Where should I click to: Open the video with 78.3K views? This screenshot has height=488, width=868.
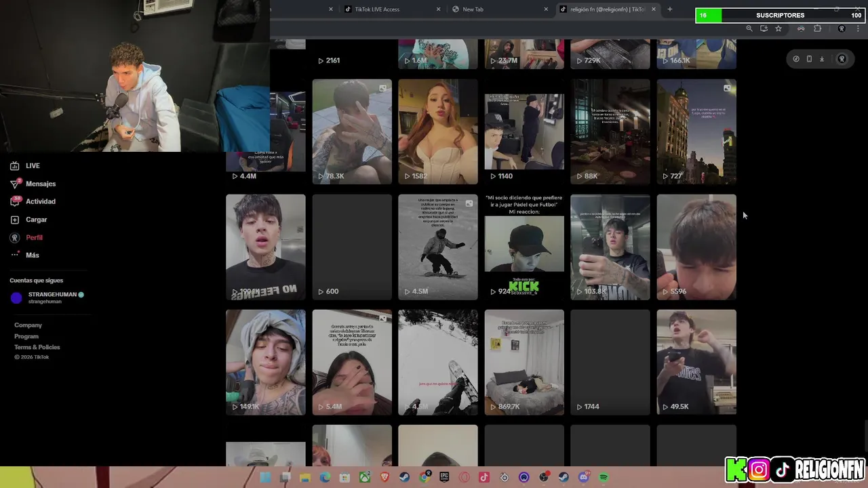(352, 131)
